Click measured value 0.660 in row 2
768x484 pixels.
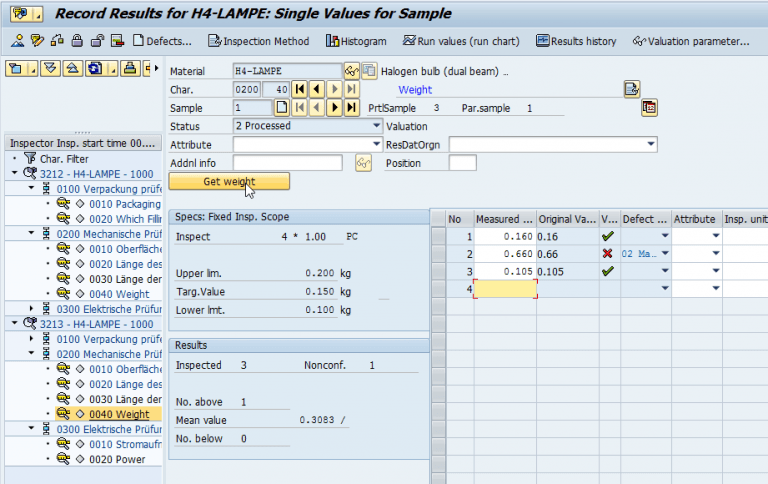pos(505,254)
